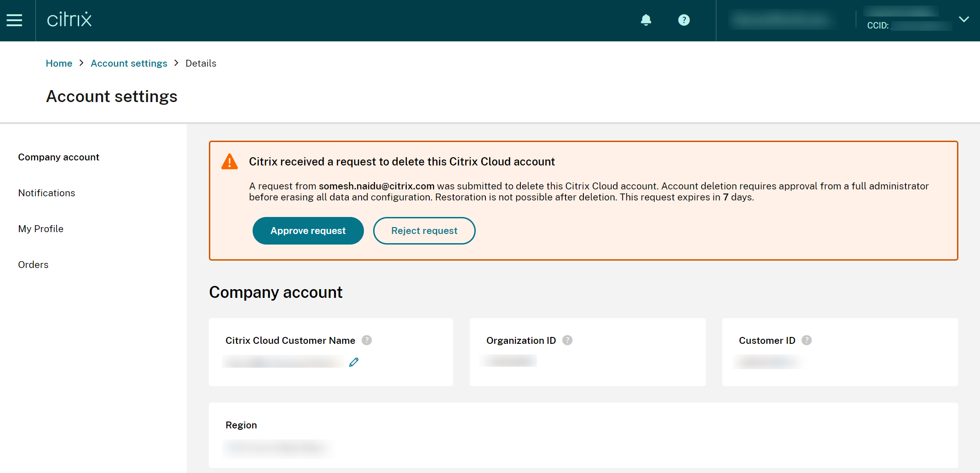Approve the account deletion request
This screenshot has width=980, height=473.
pos(308,231)
